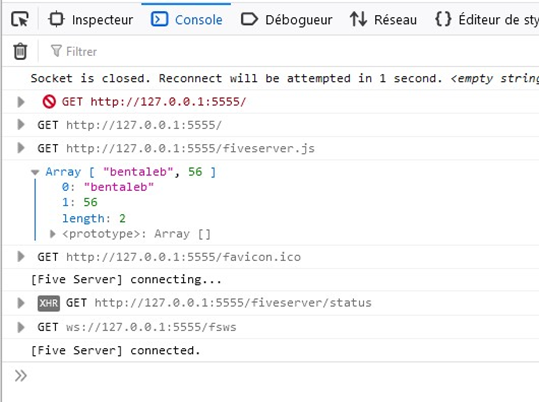This screenshot has height=402, width=539.
Task: Click the blocked request red icon
Action: click(x=49, y=102)
